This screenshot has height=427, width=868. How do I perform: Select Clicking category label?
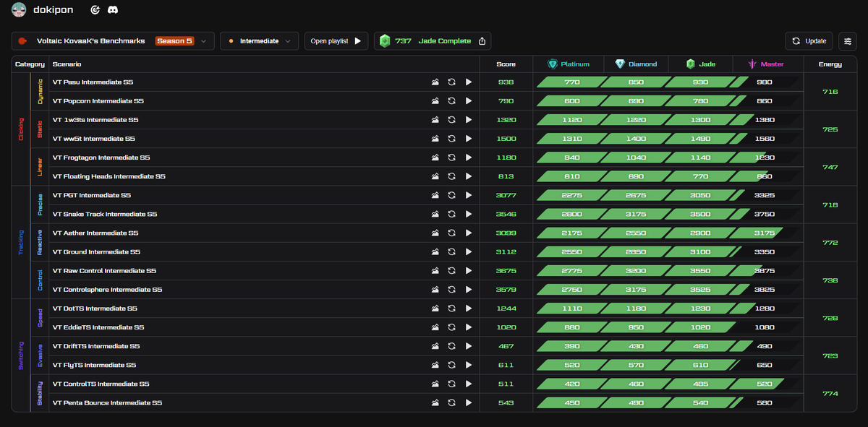coord(21,129)
